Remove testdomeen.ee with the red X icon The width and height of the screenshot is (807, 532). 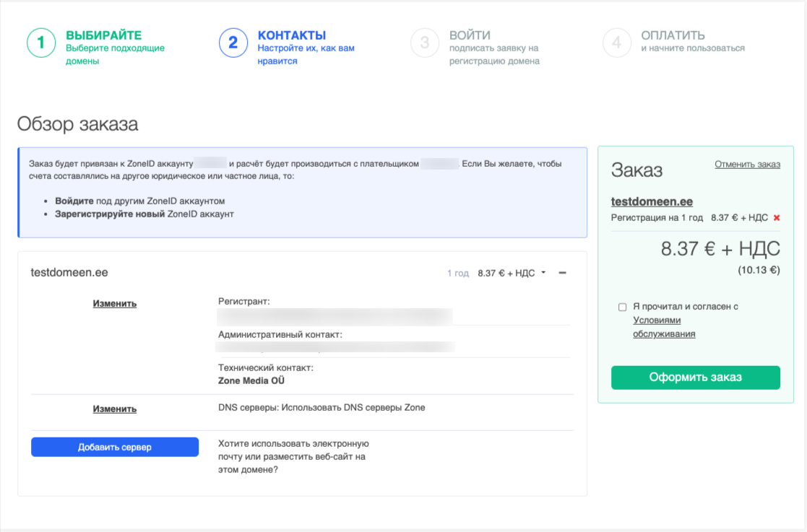[777, 217]
